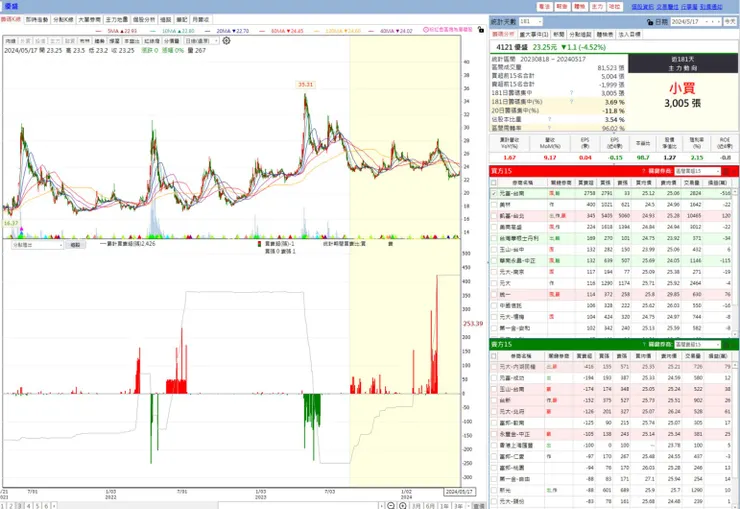This screenshot has width=740, height=509.
Task: Open the 分點進出 dropdown under the chart
Action: tap(37, 245)
